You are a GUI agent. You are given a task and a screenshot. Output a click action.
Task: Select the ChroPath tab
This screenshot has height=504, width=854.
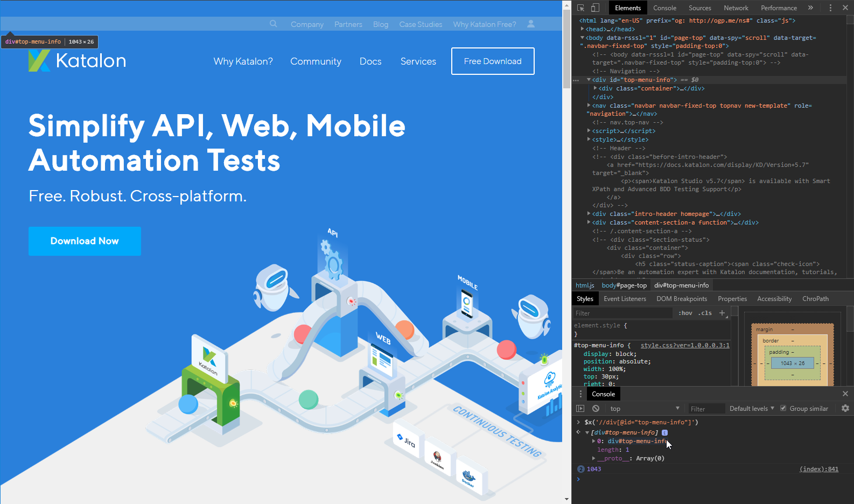click(815, 299)
